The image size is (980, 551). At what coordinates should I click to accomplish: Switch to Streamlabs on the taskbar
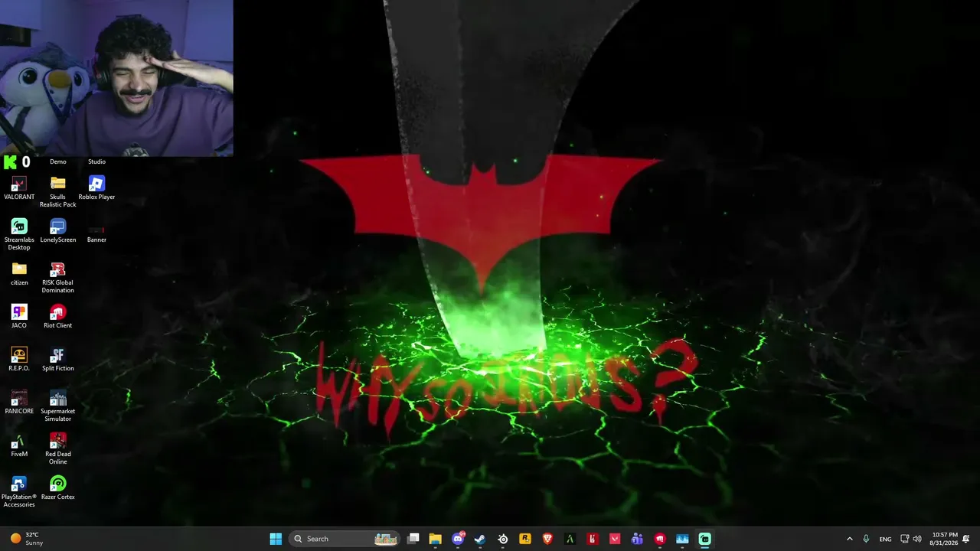[704, 539]
